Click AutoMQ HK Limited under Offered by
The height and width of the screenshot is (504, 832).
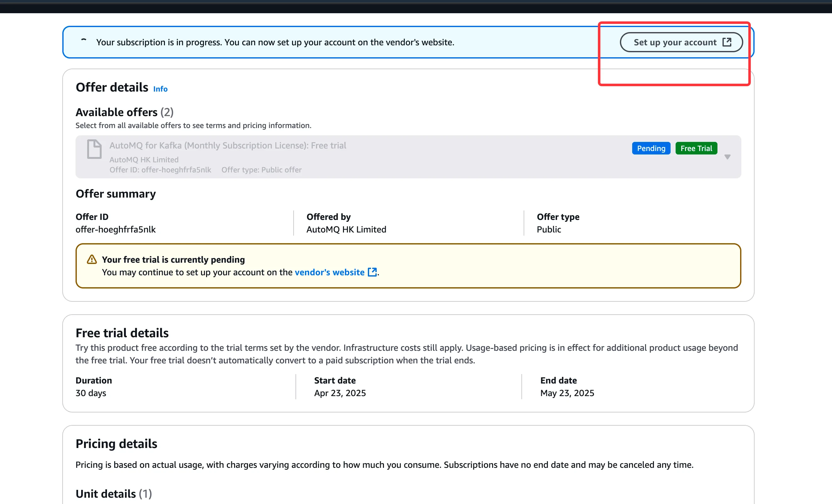pos(346,230)
